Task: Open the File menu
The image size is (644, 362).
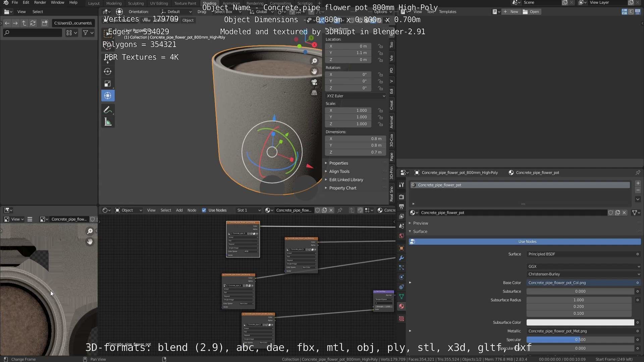Action: pyautogui.click(x=15, y=3)
